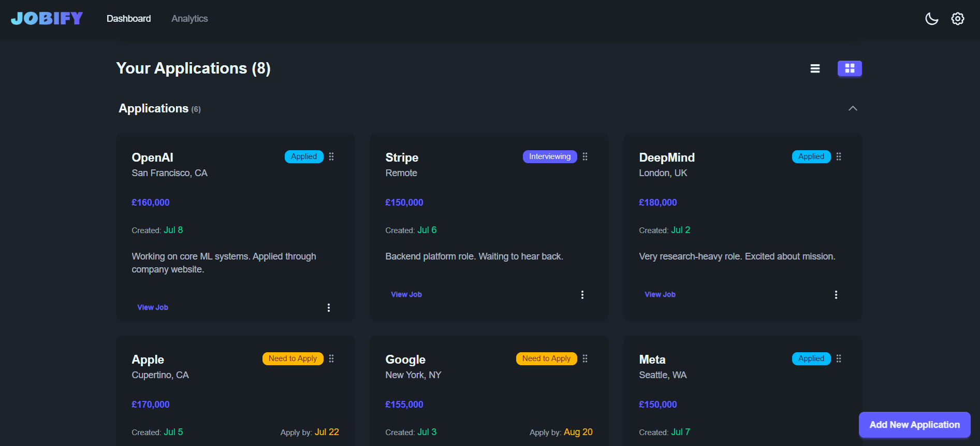
Task: Click the £160,000 salary on OpenAI
Action: (151, 203)
